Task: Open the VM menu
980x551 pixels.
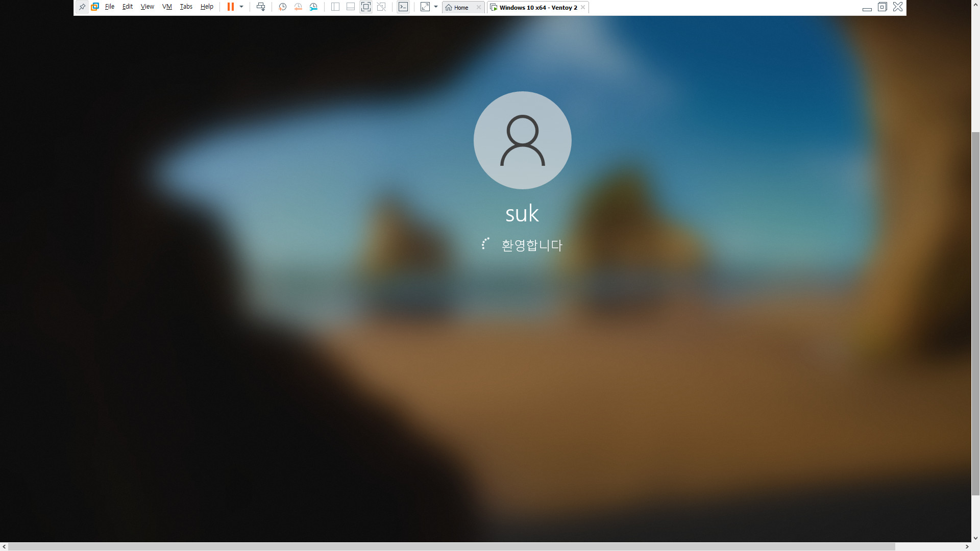Action: (167, 7)
